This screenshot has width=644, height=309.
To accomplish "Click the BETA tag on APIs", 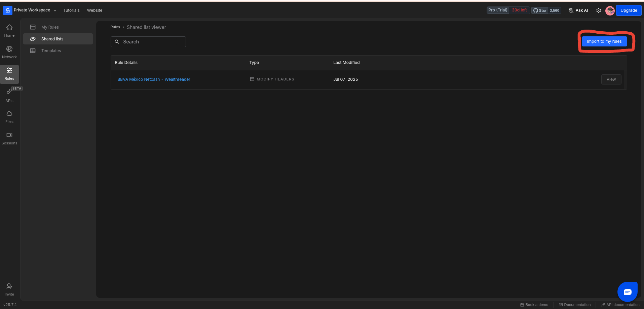I will pyautogui.click(x=17, y=89).
